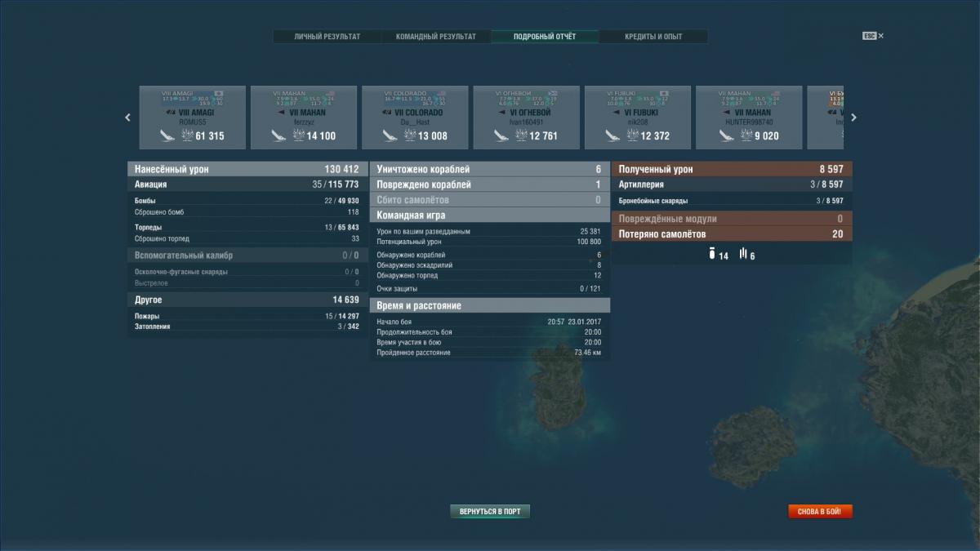Click the battleship class icon next to VIII AMAGI
Viewport: 980px width, 551px height.
(171, 113)
